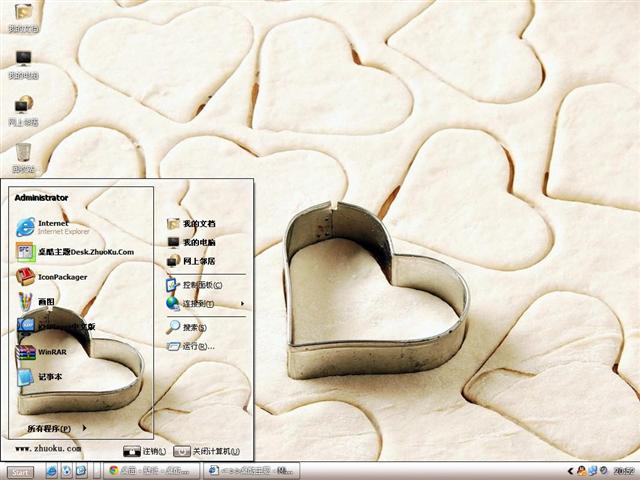This screenshot has height=480, width=640.
Task: Launch Internet Explorer from Quick Launch
Action: 51,471
